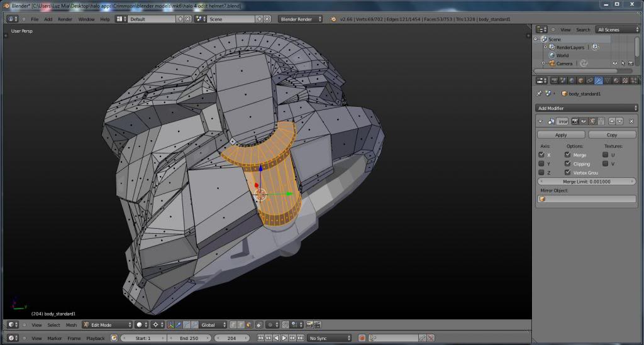Open the Edit Mode selector dropdown
Screen dimensions: 644x345
coord(106,325)
